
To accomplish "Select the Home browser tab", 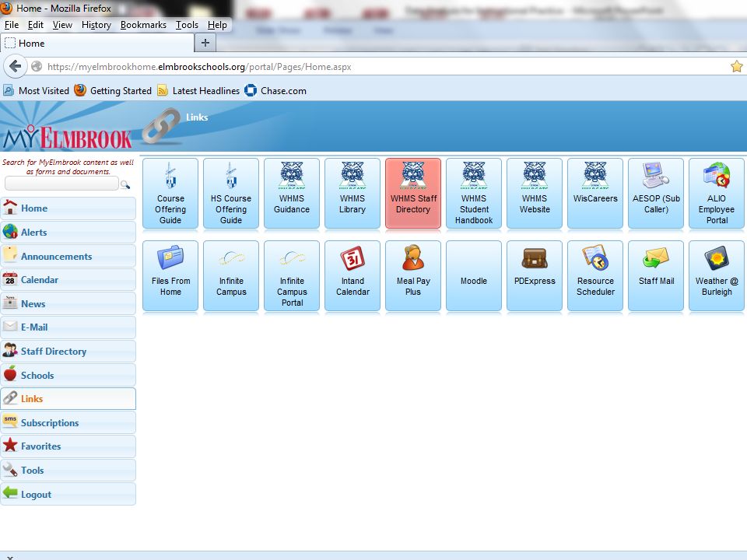I will [97, 44].
